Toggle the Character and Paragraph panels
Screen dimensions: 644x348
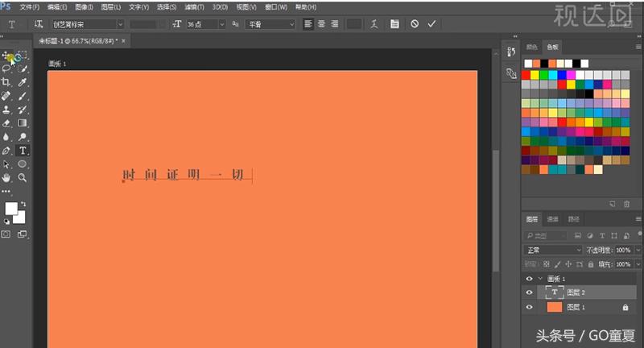click(x=394, y=24)
